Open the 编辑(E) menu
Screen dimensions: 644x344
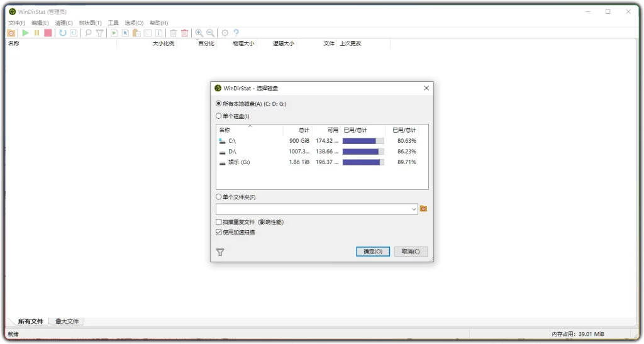(40, 23)
